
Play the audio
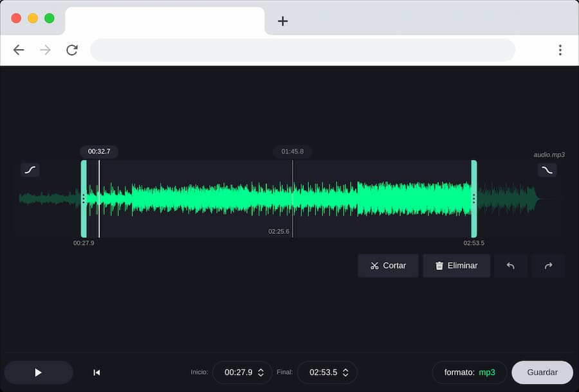click(x=39, y=373)
